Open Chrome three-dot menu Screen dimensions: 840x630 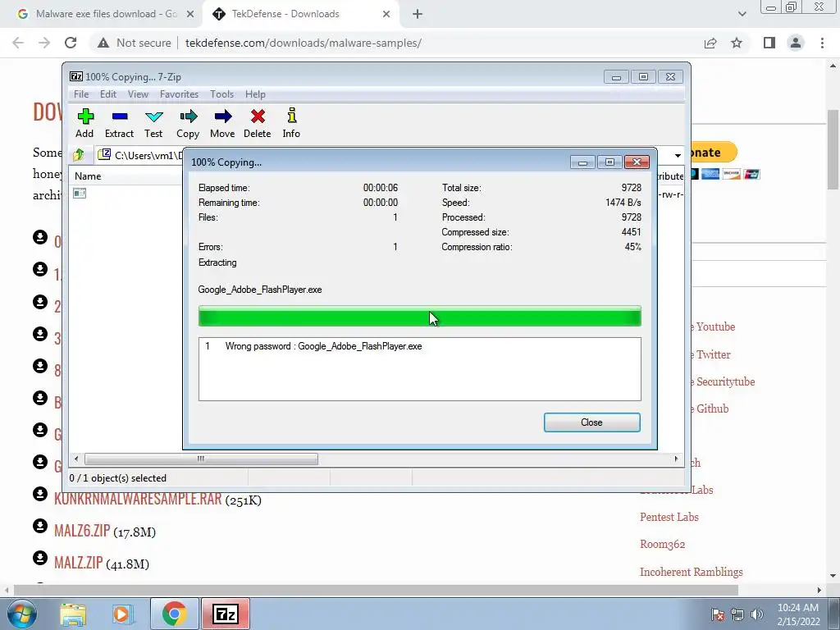pos(822,43)
